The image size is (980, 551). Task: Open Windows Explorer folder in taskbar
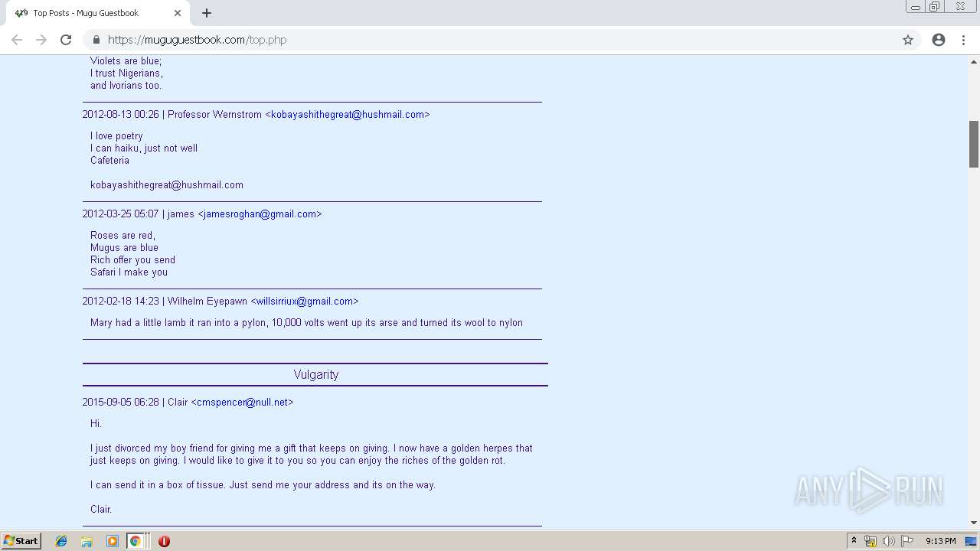(x=87, y=541)
